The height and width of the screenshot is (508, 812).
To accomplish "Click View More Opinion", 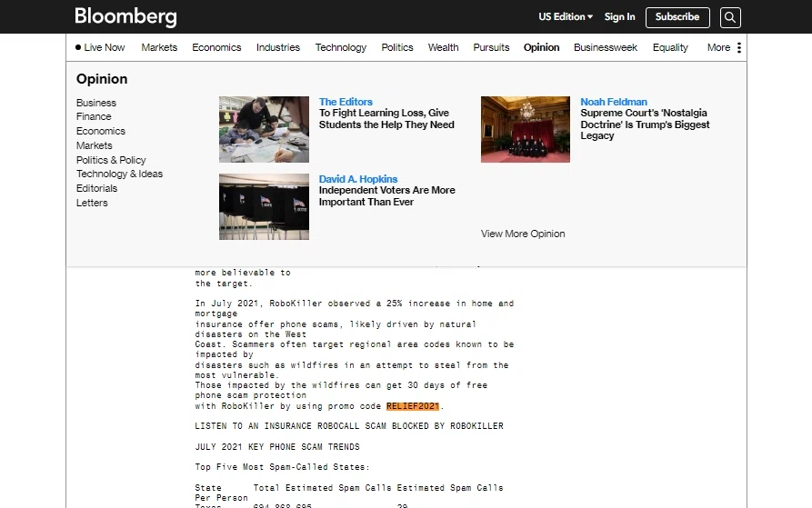I will [523, 234].
